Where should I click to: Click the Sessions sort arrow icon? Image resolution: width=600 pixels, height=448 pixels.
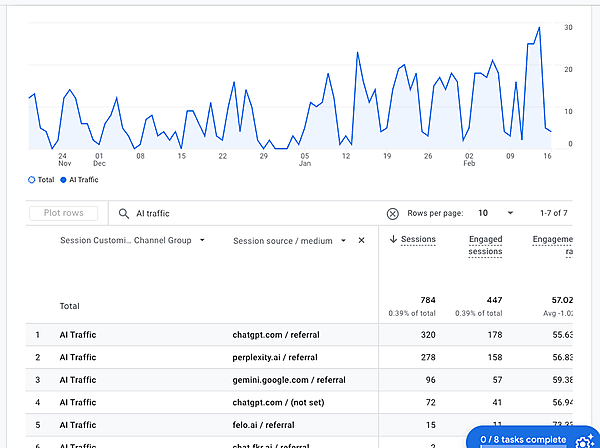(x=392, y=240)
